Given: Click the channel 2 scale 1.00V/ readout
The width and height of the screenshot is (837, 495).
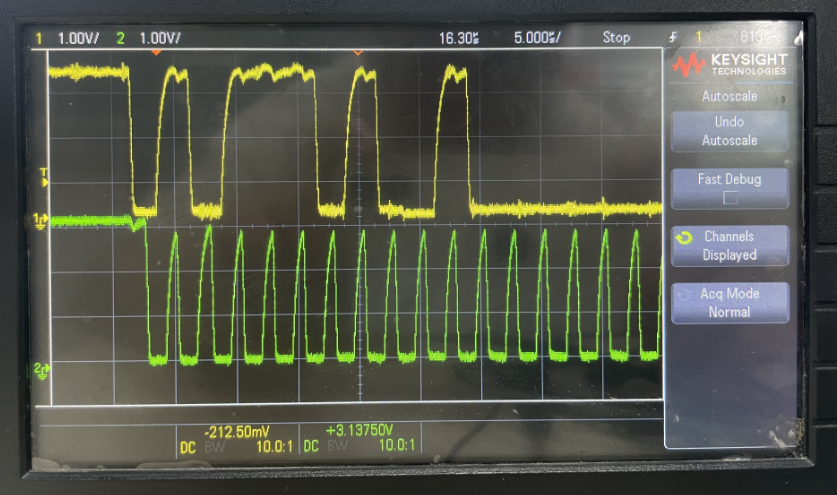Looking at the screenshot, I should (x=160, y=38).
